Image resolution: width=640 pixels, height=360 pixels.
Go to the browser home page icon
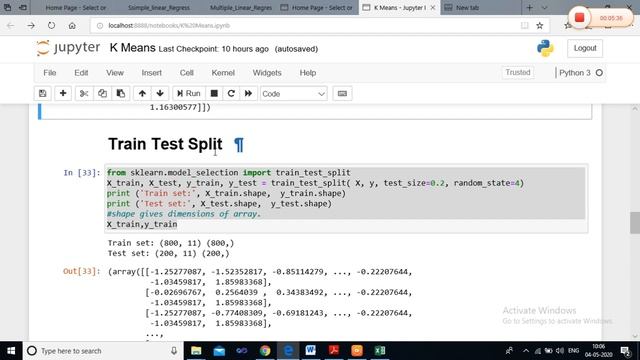(72, 25)
